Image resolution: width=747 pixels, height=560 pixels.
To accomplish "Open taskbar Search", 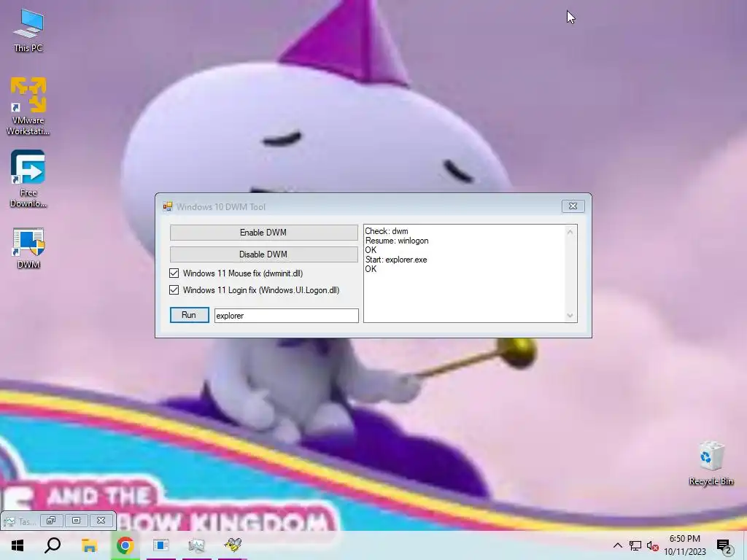I will click(53, 545).
